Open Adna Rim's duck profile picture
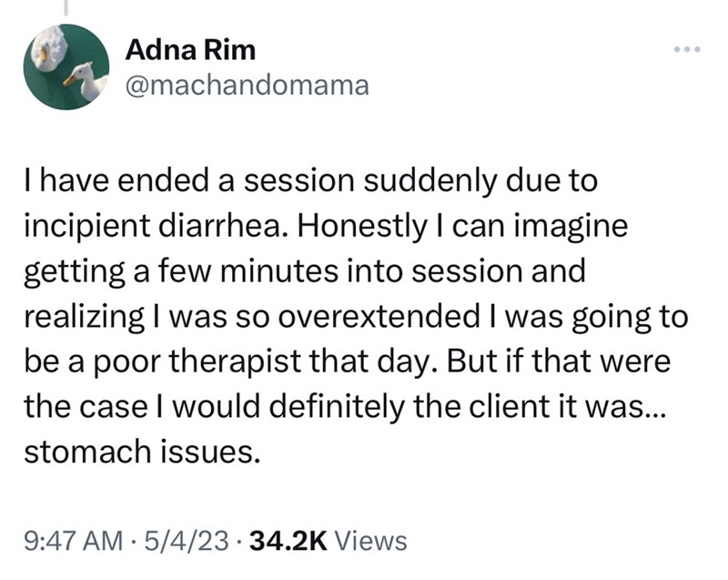 [x=66, y=66]
